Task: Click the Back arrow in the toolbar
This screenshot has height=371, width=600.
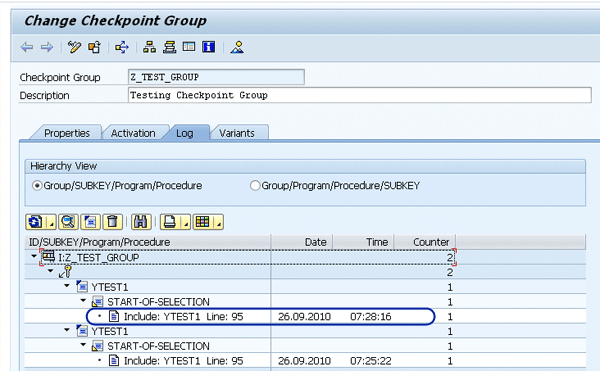Action: pos(27,47)
